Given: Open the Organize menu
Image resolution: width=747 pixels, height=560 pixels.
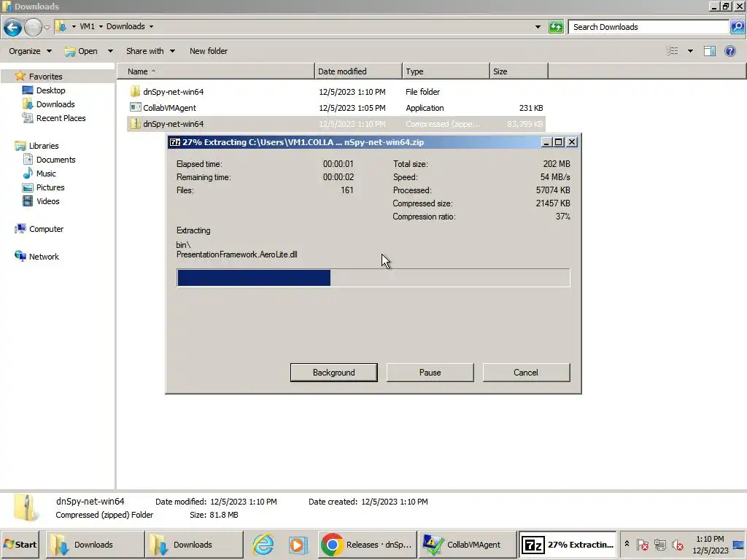Looking at the screenshot, I should [30, 51].
